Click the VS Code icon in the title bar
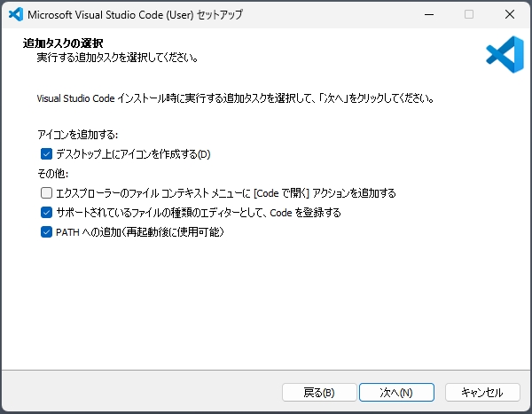The image size is (532, 414). point(15,14)
